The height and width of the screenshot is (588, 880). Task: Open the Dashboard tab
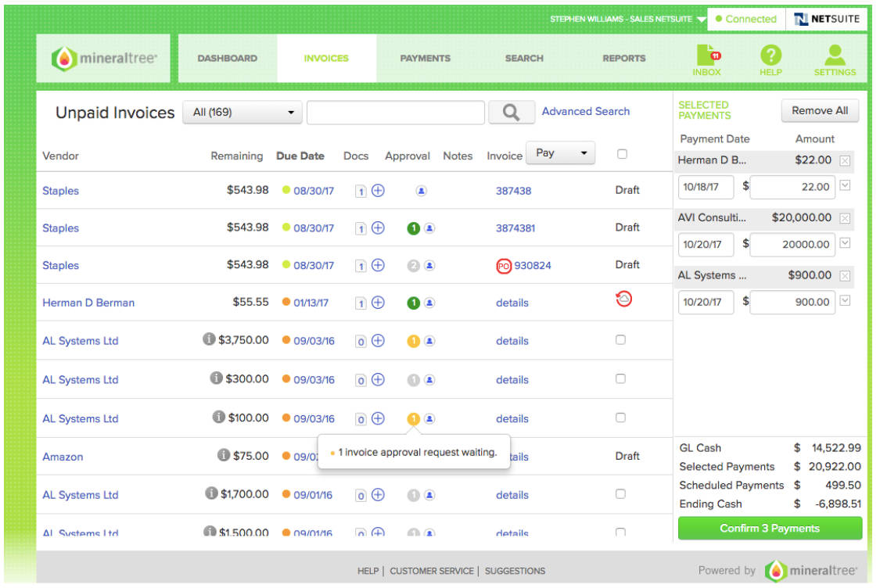(226, 58)
